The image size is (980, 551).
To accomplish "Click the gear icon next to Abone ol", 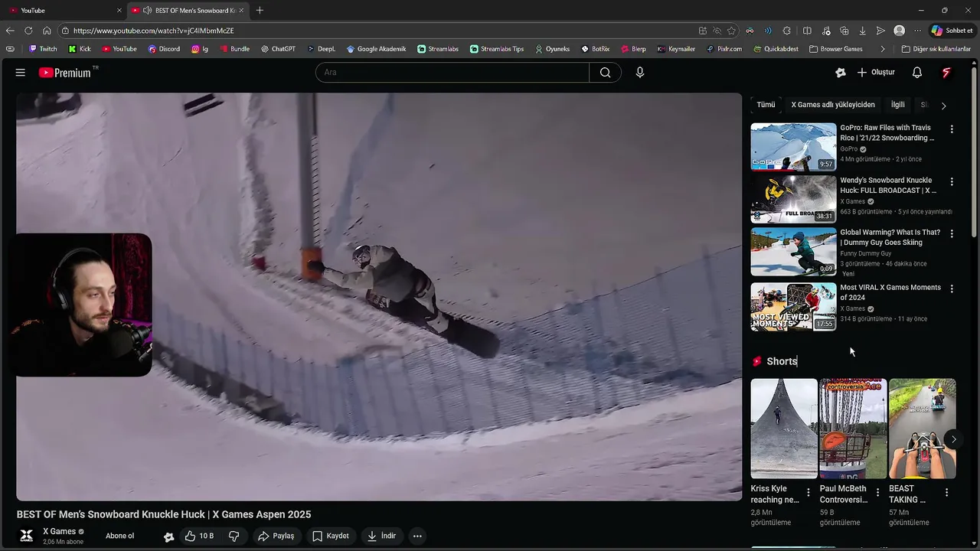I will [x=169, y=536].
